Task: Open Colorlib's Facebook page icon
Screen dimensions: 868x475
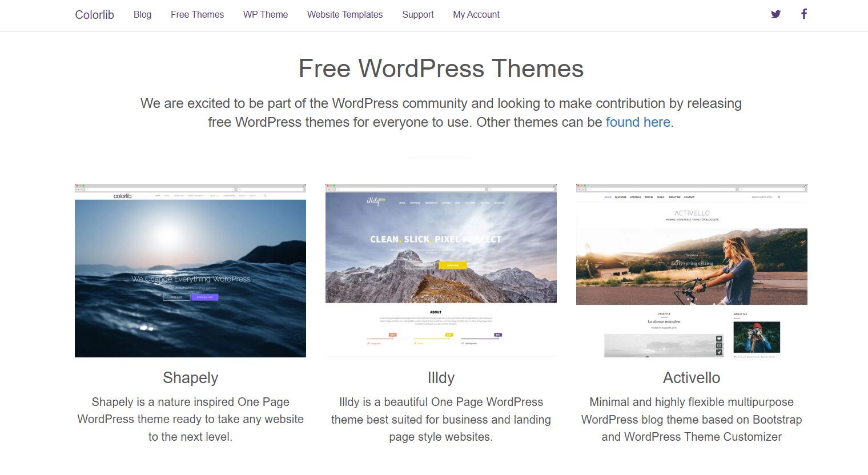Action: click(x=804, y=14)
